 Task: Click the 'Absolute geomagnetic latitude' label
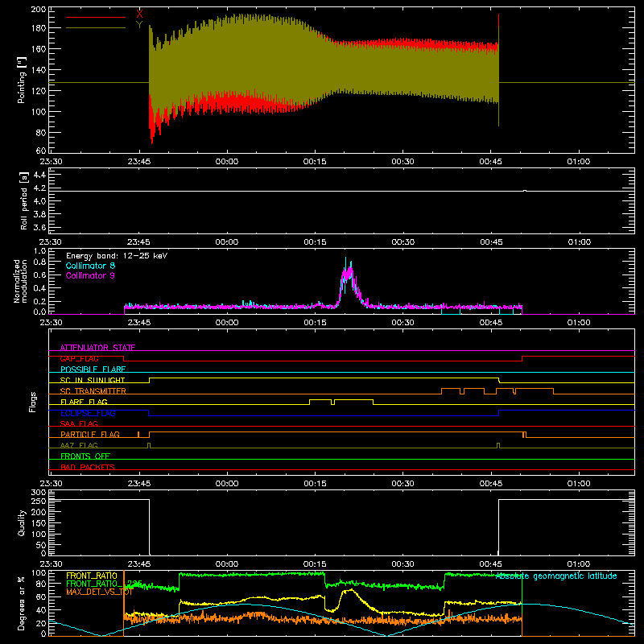coord(556,576)
